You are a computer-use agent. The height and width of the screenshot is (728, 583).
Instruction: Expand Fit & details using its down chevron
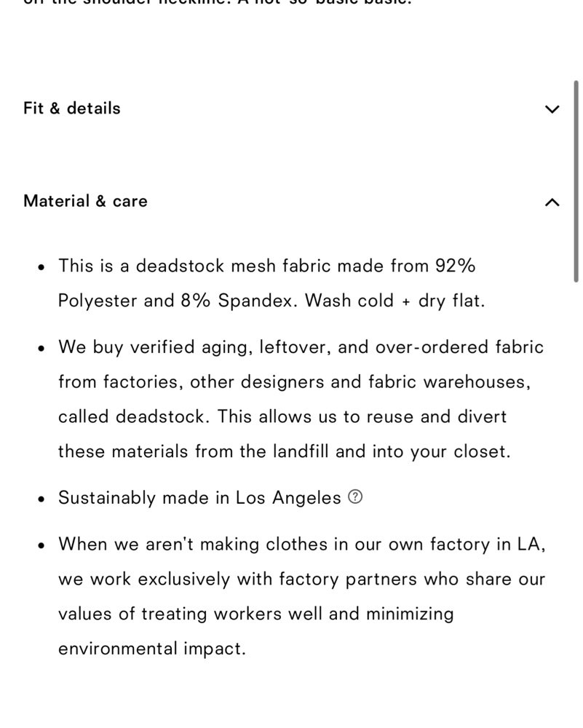[552, 109]
